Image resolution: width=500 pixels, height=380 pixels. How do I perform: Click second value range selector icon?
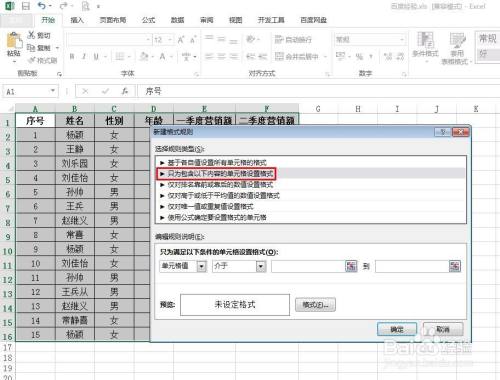coord(455,266)
